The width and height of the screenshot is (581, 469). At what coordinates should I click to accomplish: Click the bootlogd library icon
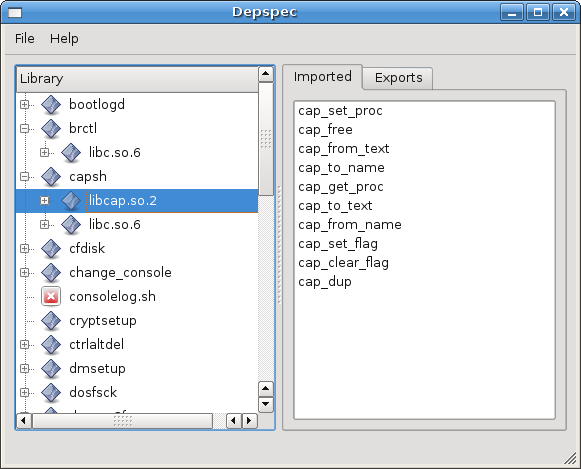point(51,105)
